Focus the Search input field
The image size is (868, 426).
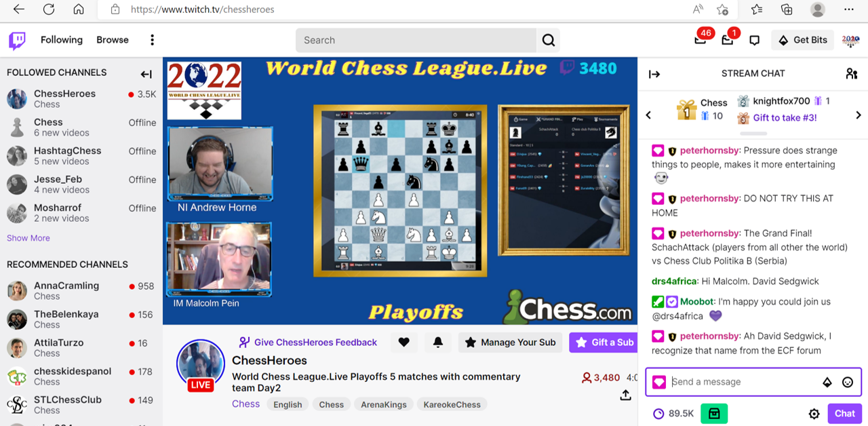416,40
